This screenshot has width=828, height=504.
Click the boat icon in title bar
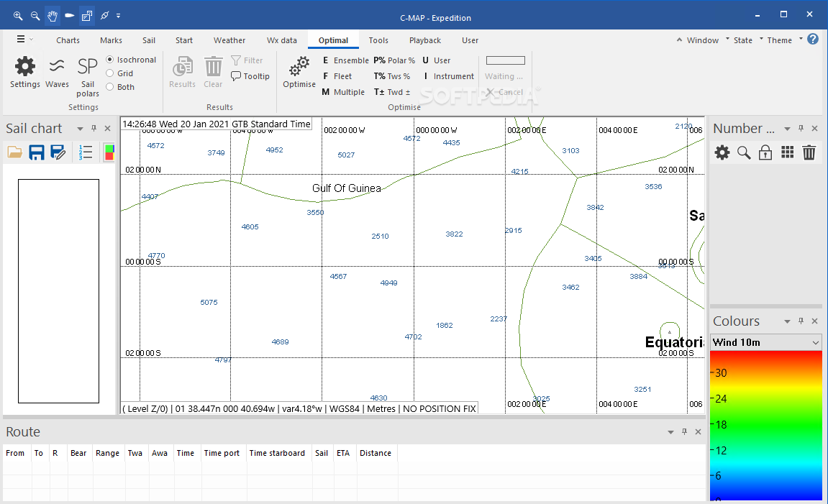[70, 16]
